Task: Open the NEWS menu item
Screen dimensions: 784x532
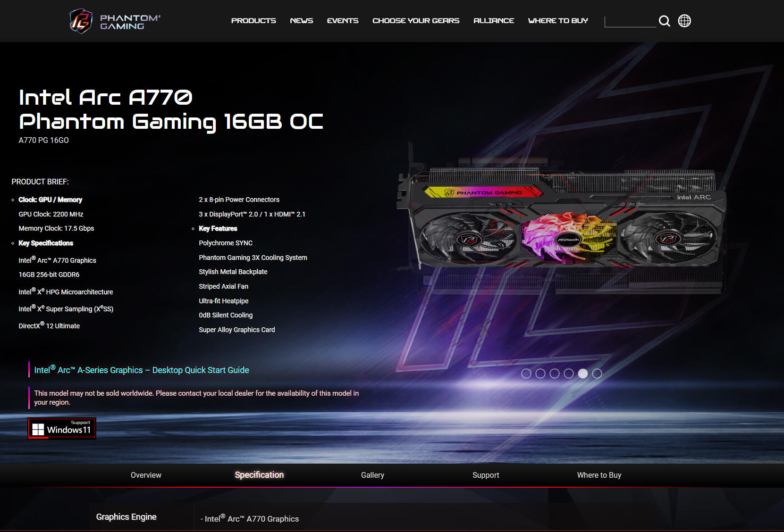Action: pyautogui.click(x=302, y=21)
